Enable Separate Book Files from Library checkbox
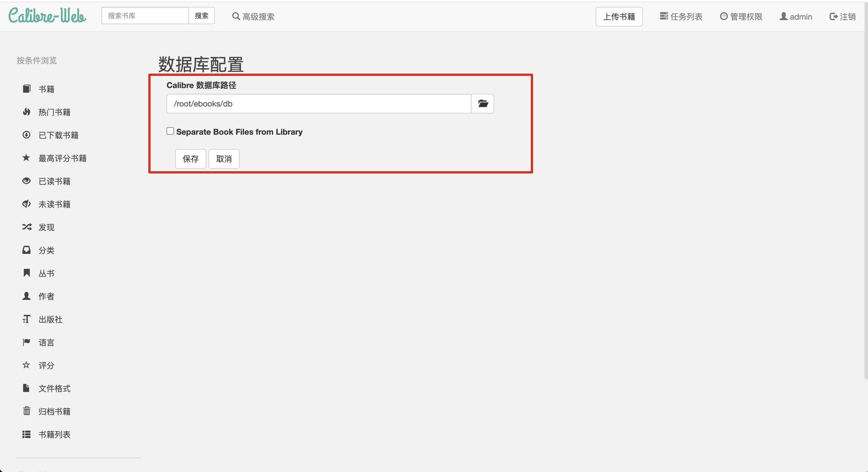This screenshot has width=868, height=472. (170, 131)
